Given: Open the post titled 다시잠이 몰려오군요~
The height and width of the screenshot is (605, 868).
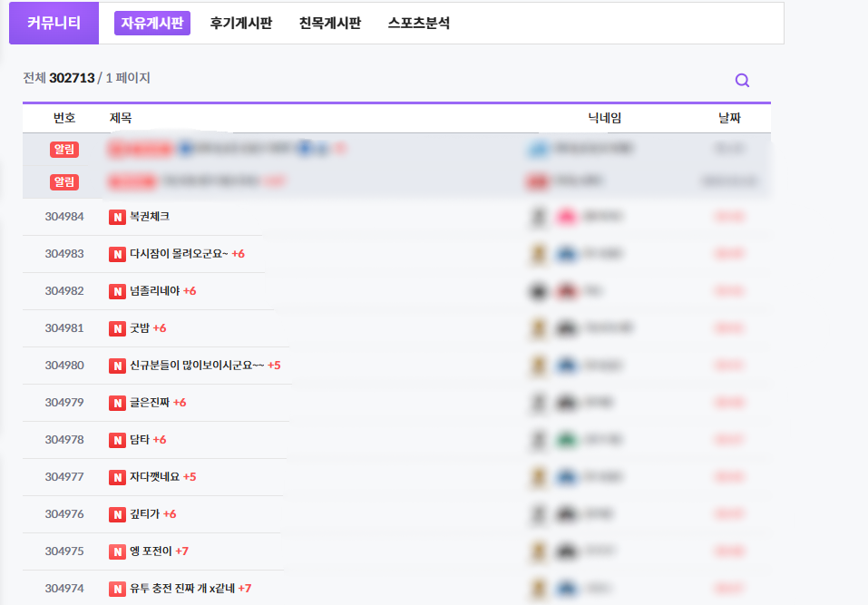Looking at the screenshot, I should pos(180,254).
